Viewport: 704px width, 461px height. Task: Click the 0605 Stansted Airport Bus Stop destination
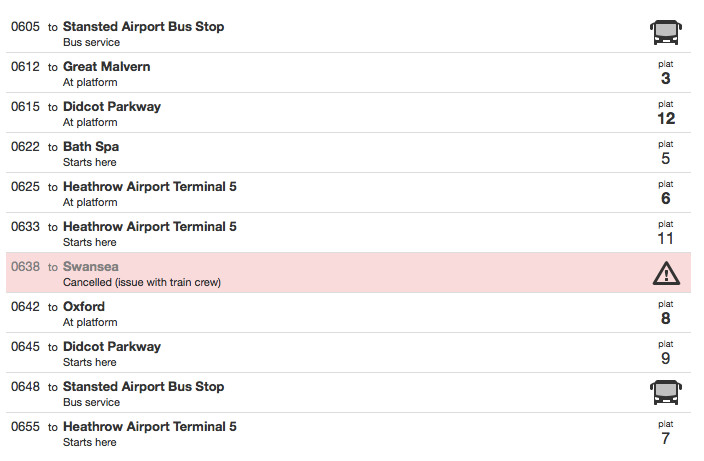click(143, 27)
